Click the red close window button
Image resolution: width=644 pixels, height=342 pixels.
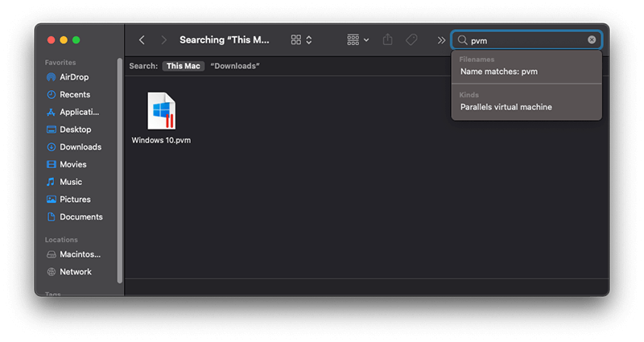coord(51,39)
